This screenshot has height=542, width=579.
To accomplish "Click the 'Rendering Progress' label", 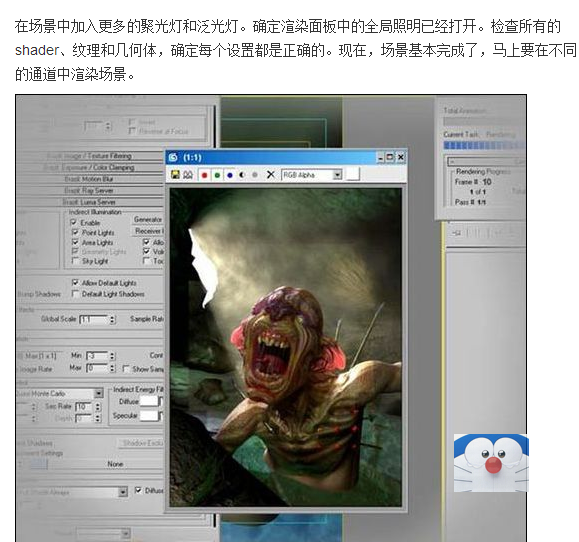I will [x=483, y=171].
